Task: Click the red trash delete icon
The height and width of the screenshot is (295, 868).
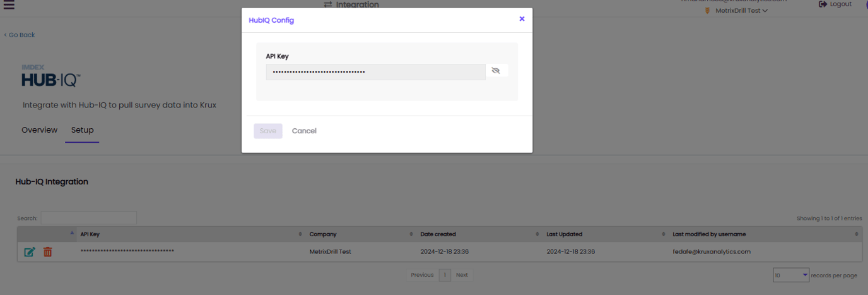Action: pyautogui.click(x=47, y=252)
